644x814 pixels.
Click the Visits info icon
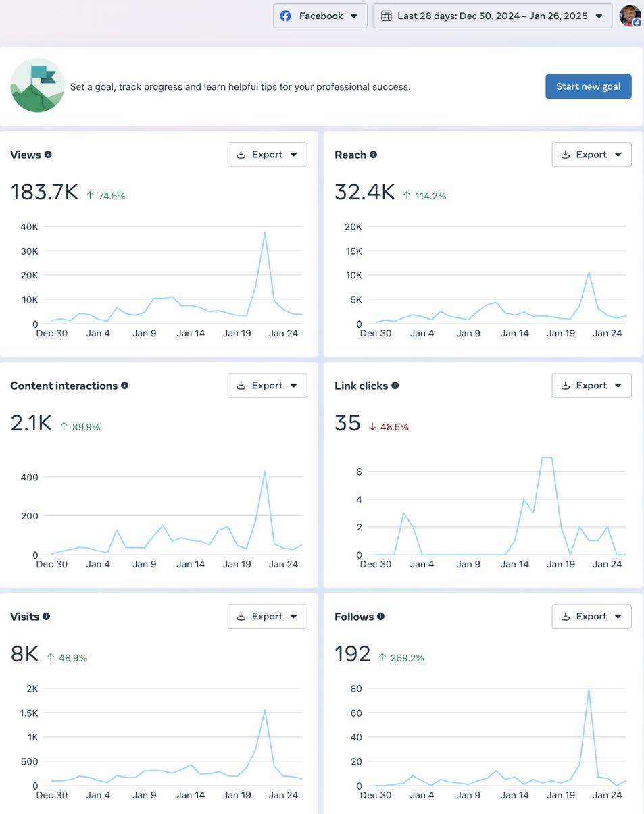point(47,617)
